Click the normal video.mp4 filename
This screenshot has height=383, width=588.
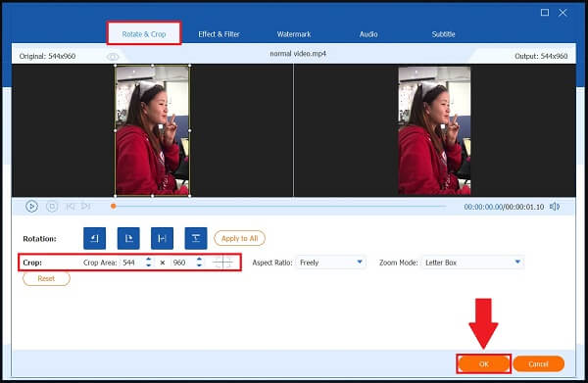pos(298,54)
